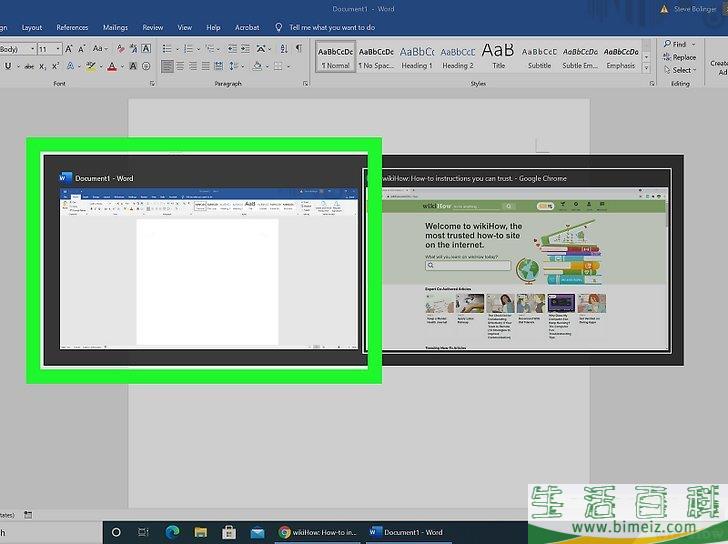Viewport: 728px width, 544px height.
Task: Click the Replace button
Action: [679, 57]
